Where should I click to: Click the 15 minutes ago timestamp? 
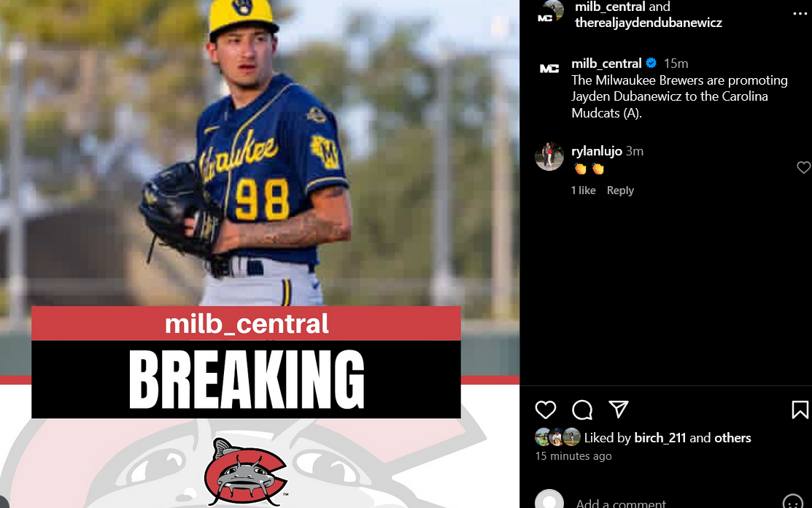pyautogui.click(x=573, y=455)
